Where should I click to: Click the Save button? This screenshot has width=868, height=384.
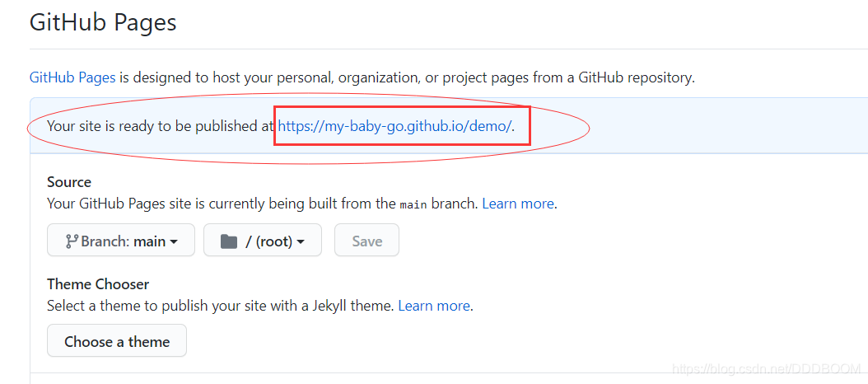click(x=366, y=240)
